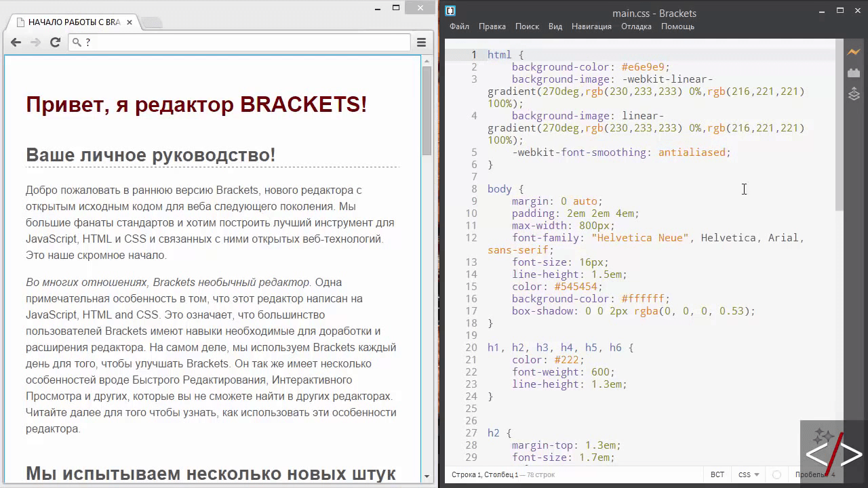Click line number 8 in gutter

click(474, 189)
